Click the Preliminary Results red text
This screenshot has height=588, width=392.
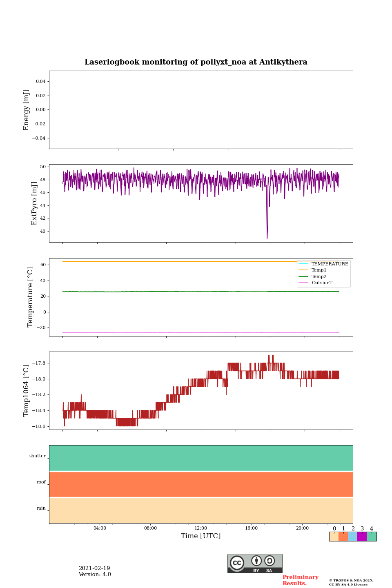(x=301, y=580)
